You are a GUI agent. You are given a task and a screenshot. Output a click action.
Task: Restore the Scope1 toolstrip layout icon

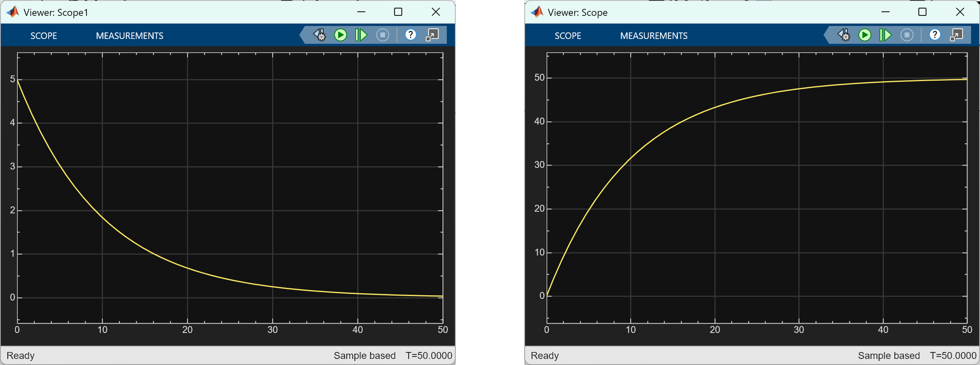[x=432, y=35]
